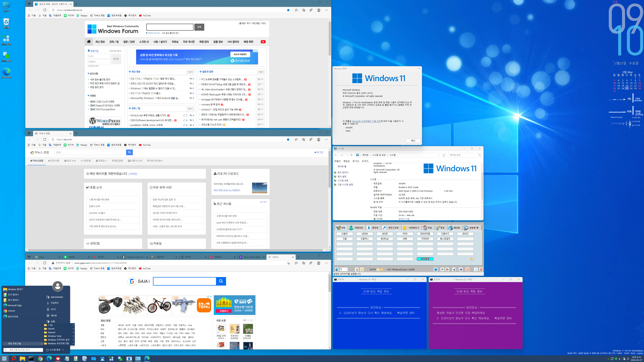
Task: Click 확인 button in Windows 정보 dialog
Action: [413, 141]
